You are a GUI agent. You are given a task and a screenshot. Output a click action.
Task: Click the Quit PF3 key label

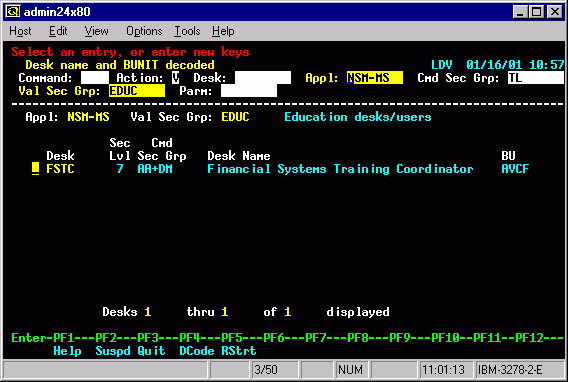[151, 351]
